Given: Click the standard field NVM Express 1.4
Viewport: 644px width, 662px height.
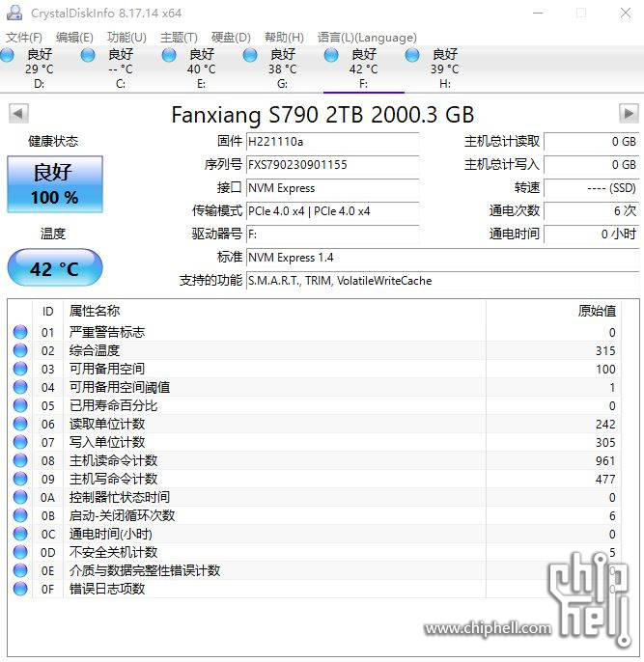Looking at the screenshot, I should pos(443,258).
